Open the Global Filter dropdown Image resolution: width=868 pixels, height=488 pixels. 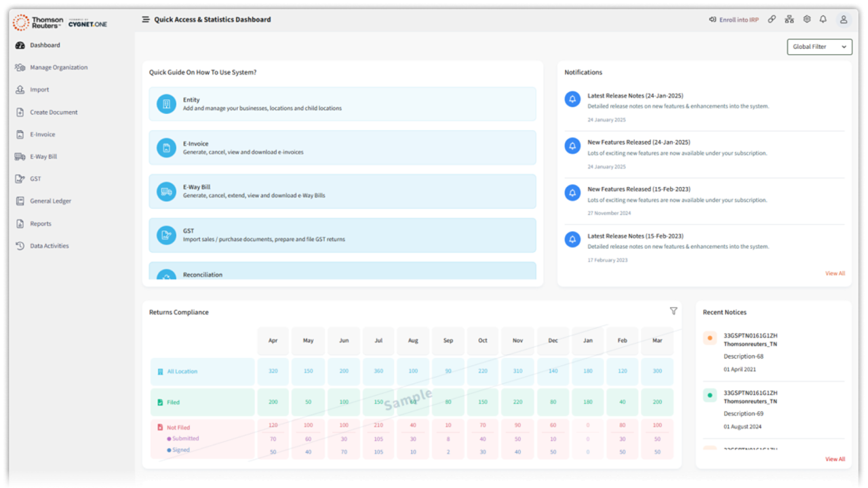[819, 47]
